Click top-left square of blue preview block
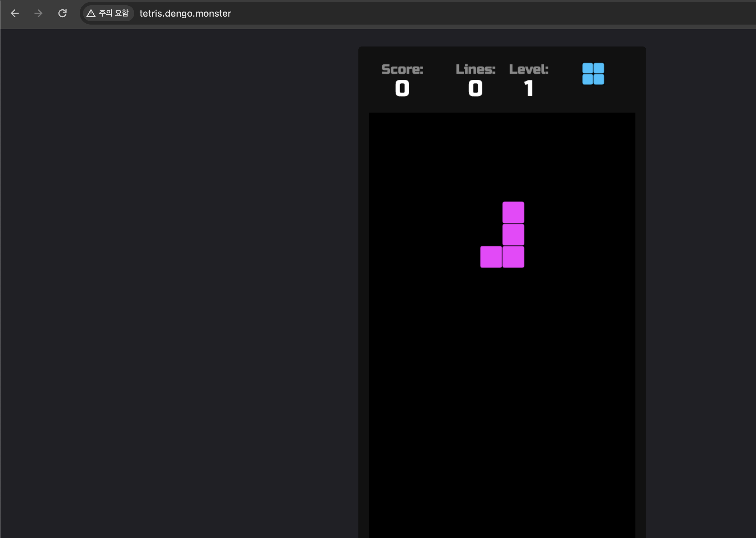 (587, 68)
